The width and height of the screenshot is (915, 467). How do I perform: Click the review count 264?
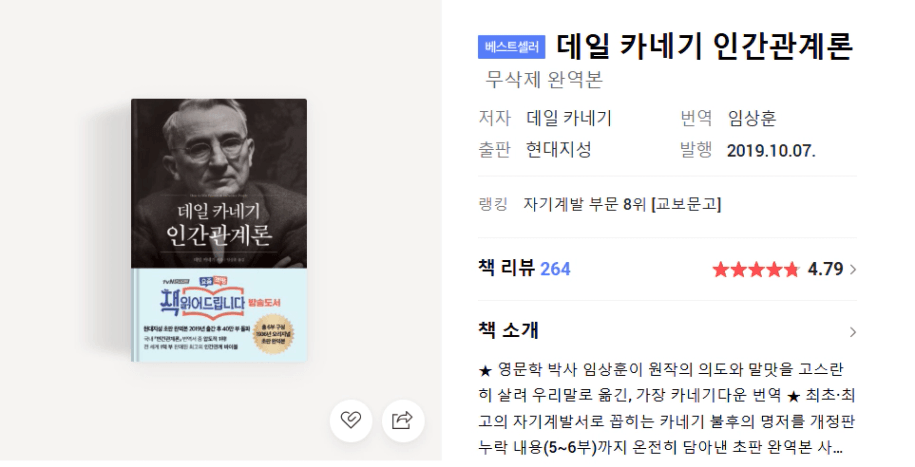tap(555, 269)
